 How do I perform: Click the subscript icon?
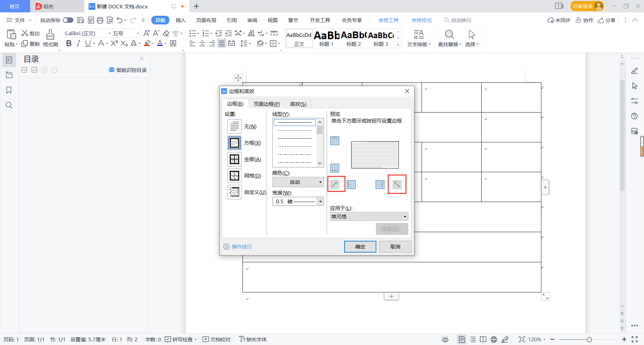(x=124, y=43)
